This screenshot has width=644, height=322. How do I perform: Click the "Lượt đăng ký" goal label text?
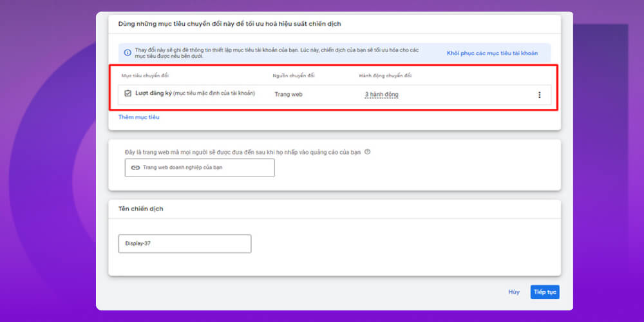tap(153, 94)
